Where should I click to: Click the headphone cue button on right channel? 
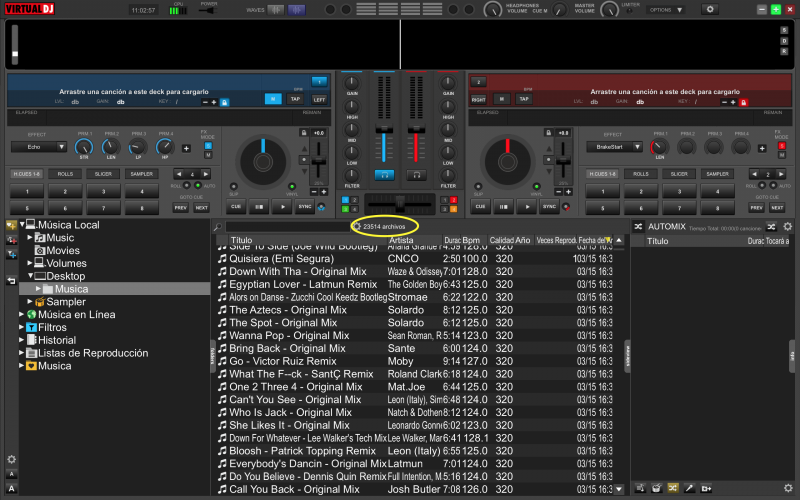(416, 175)
